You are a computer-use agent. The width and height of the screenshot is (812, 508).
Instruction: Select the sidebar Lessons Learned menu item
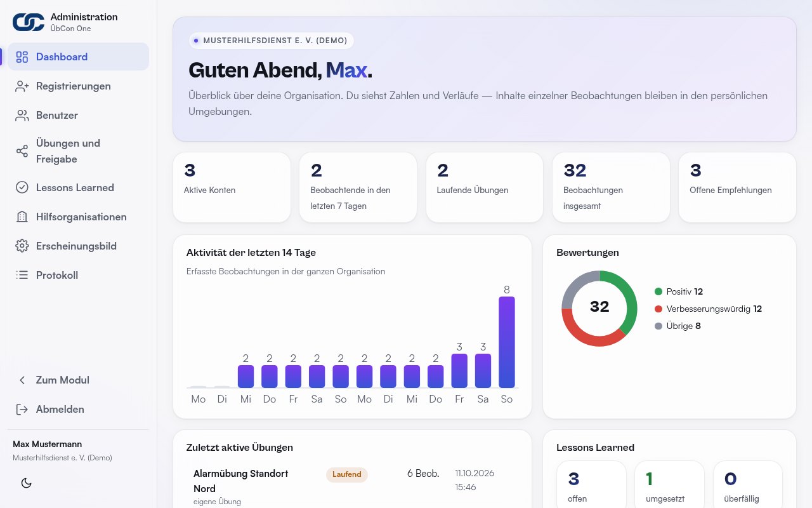[79, 188]
